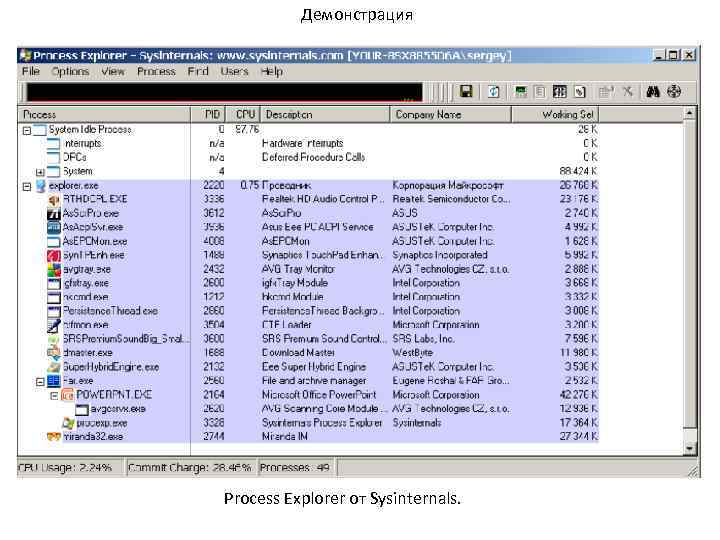Click the SynTPEnh.exe red icon
Image resolution: width=720 pixels, height=540 pixels.
click(x=54, y=255)
